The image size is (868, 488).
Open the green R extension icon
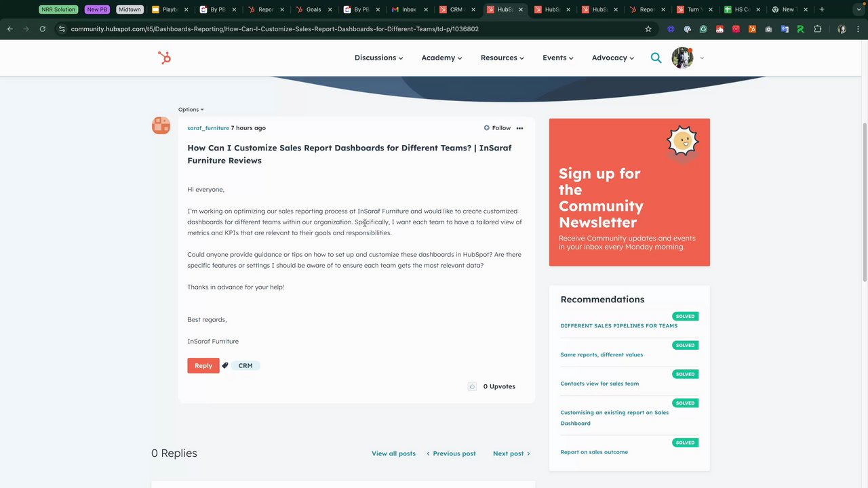pos(801,29)
